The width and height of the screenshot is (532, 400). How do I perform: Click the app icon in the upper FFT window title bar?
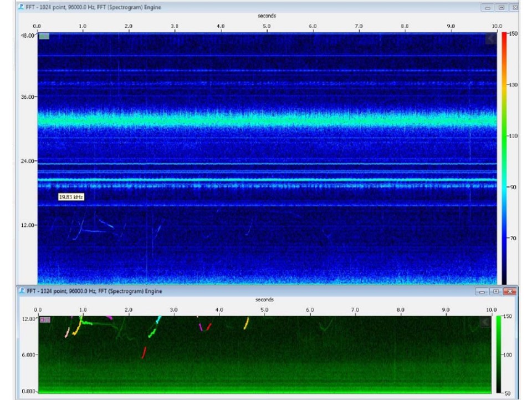(x=21, y=7)
